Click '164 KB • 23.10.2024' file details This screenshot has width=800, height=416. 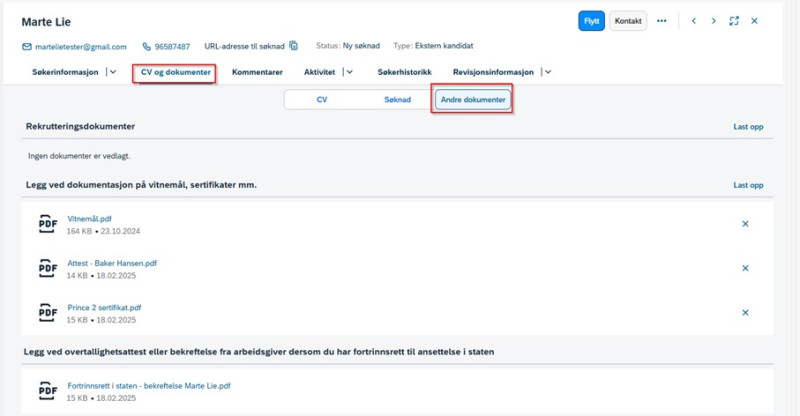pyautogui.click(x=103, y=231)
